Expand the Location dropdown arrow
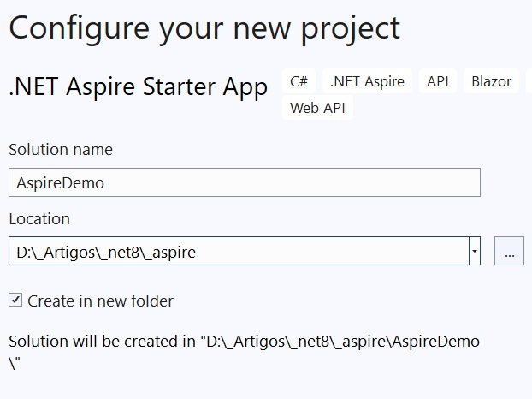The image size is (532, 399). 475,251
